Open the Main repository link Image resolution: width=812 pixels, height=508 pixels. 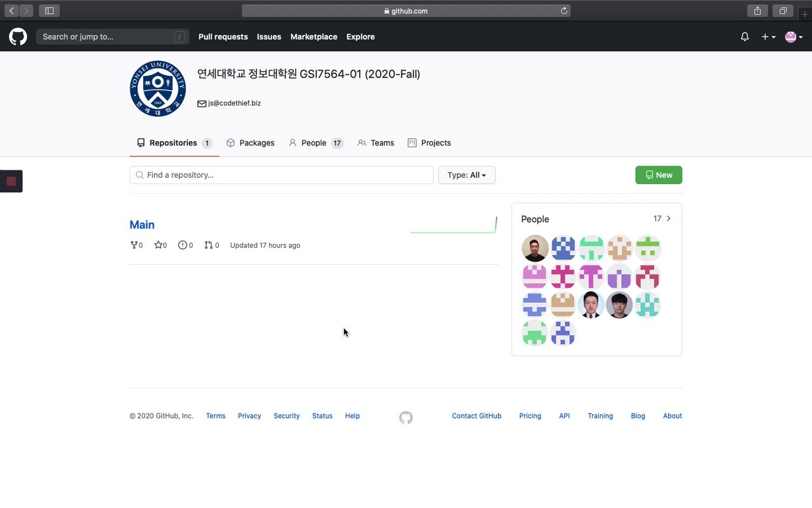(x=142, y=225)
